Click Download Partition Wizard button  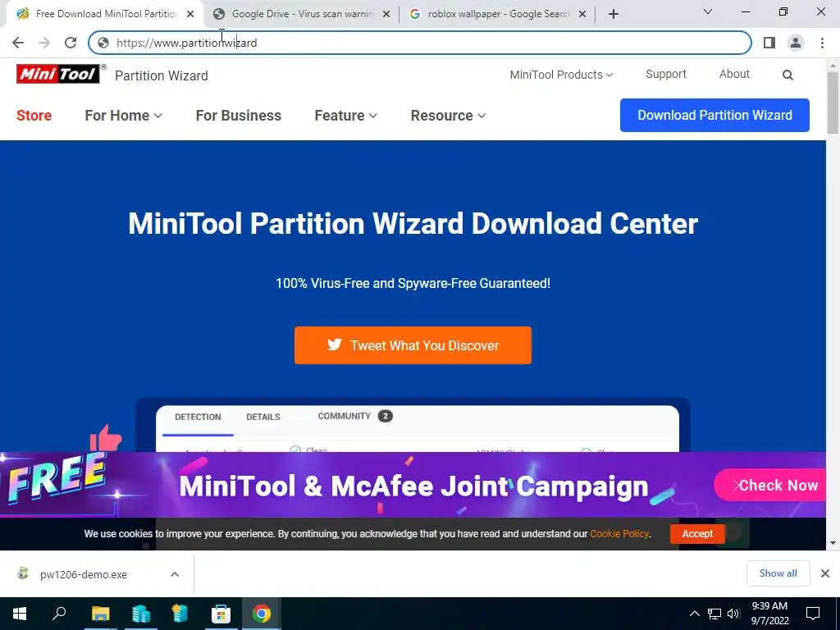click(714, 115)
